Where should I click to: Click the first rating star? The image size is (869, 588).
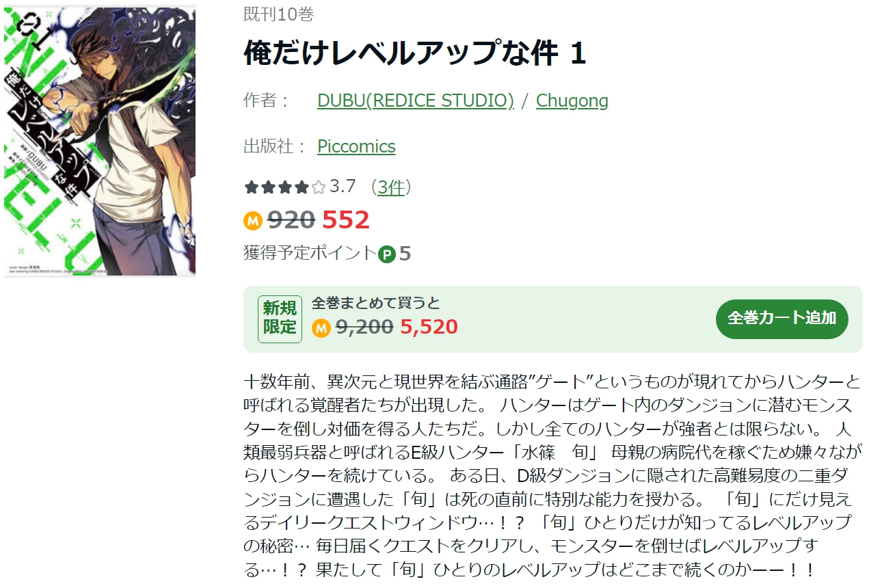(x=252, y=187)
